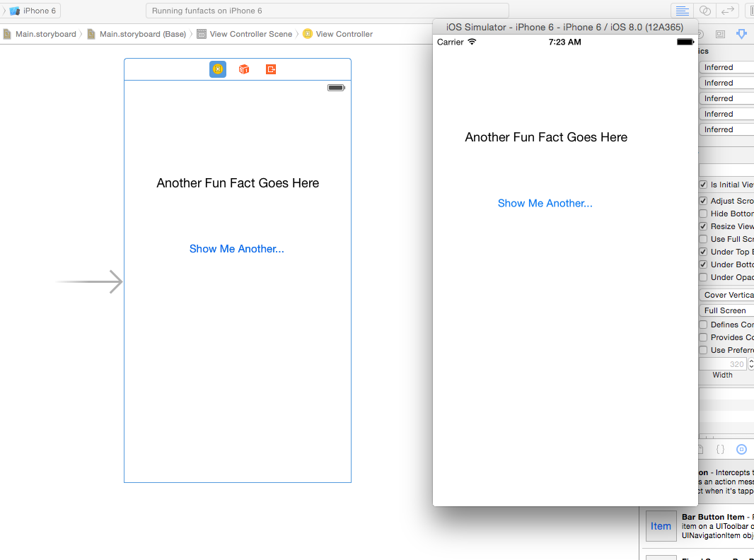
Task: Show the Attributes inspector
Action: [x=741, y=34]
